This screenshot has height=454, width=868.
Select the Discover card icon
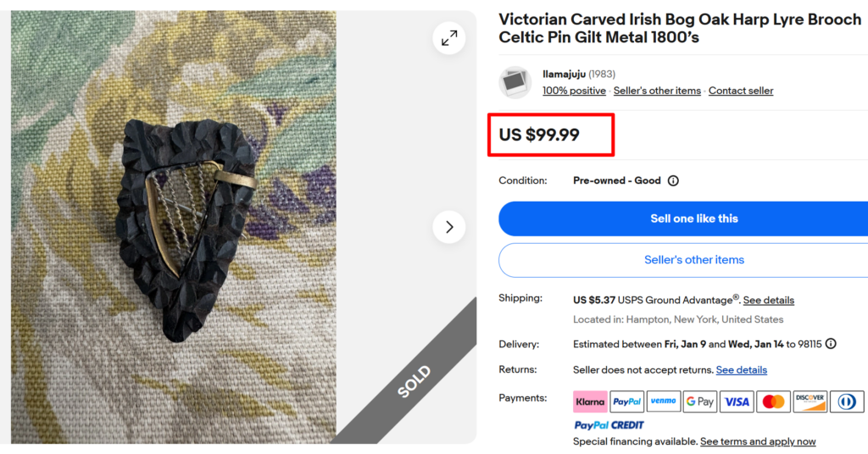810,401
